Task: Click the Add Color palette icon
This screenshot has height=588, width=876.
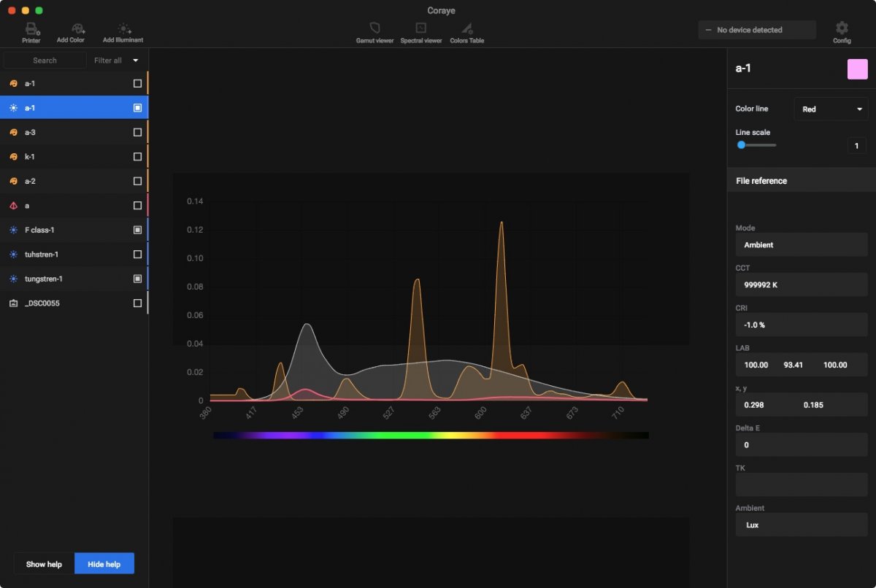Action: (x=71, y=29)
